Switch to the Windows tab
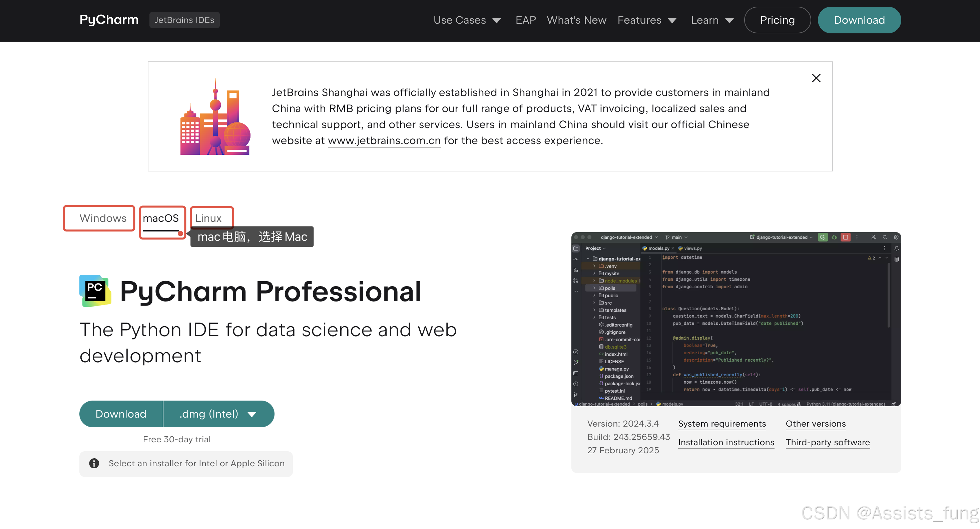This screenshot has width=980, height=529. pos(103,218)
